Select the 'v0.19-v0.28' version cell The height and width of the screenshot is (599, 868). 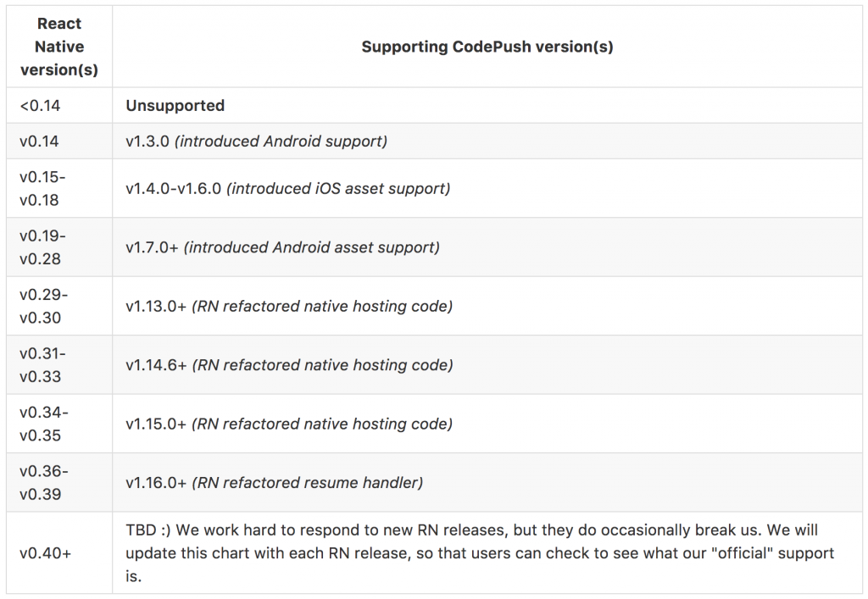(x=43, y=247)
